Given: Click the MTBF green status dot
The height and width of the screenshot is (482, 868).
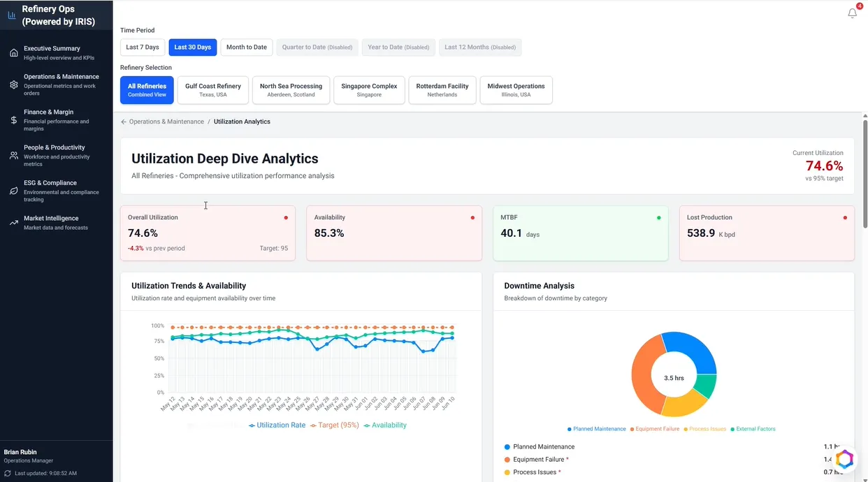Looking at the screenshot, I should pos(658,218).
